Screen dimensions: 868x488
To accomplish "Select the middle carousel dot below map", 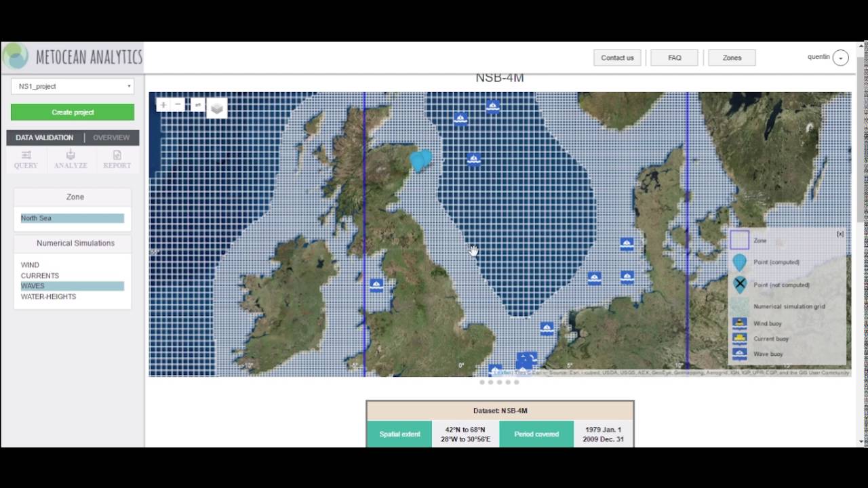I will point(499,382).
